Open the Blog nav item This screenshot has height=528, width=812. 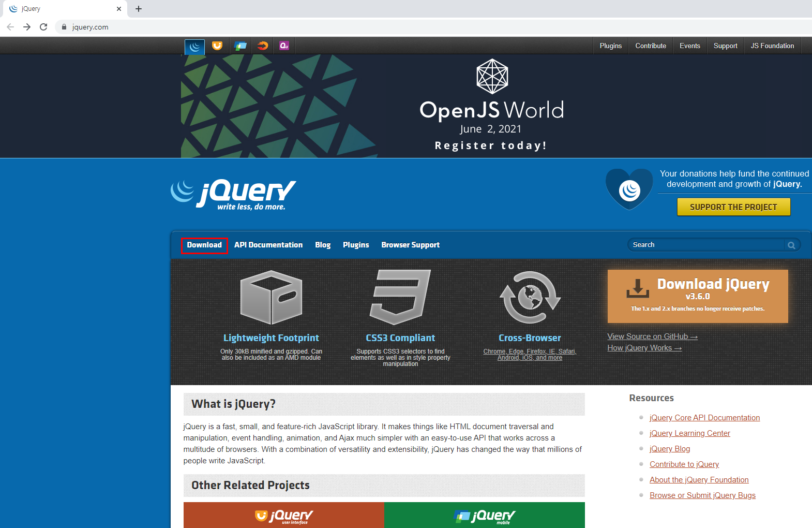323,245
